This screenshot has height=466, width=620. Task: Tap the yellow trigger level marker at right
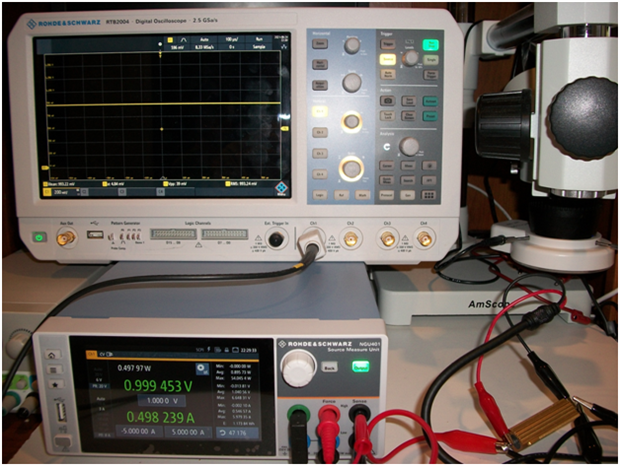[x=285, y=129]
